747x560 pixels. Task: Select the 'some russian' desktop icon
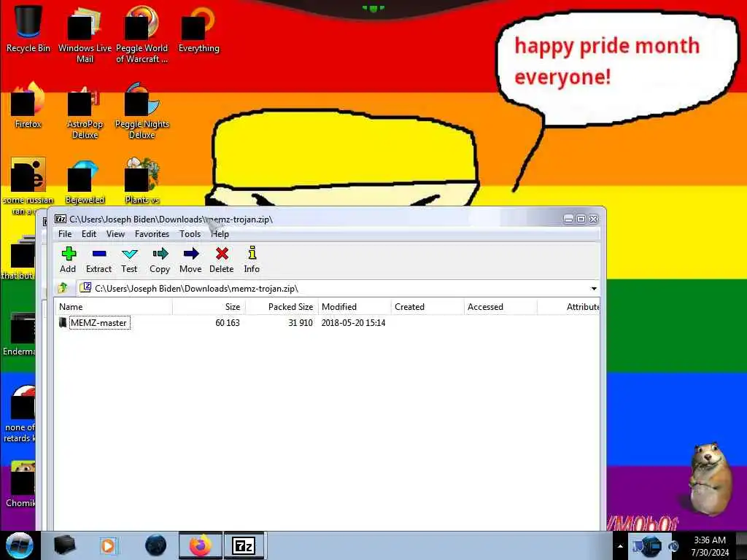click(x=28, y=186)
